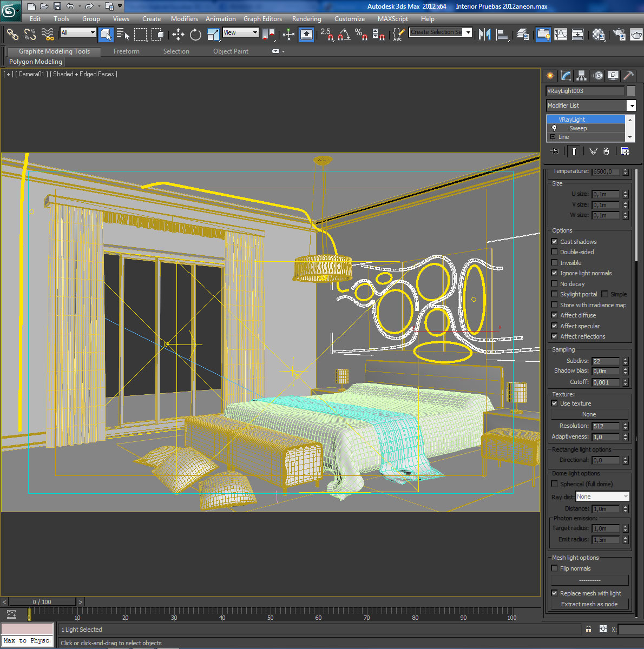Screen dimensions: 644x649
Task: Click the Pin Stack icon below the modifier stack
Action: 554,151
